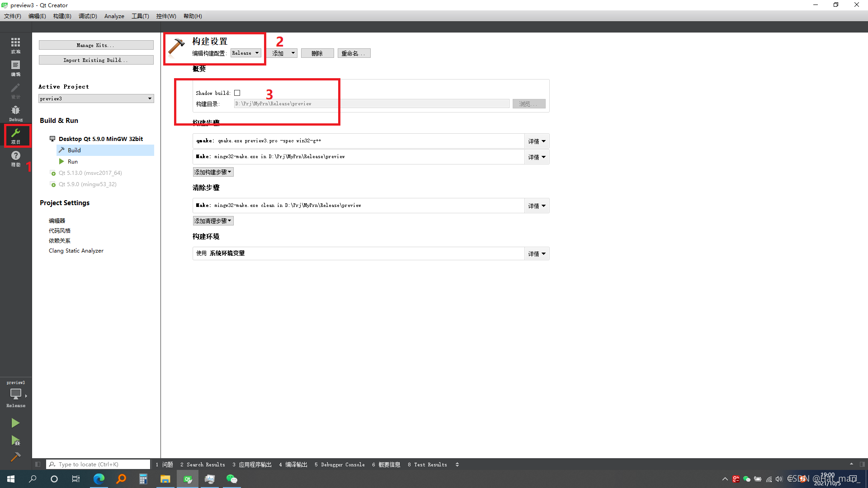Screen dimensions: 868x488
Task: Open the 构建(B) menu
Action: click(62, 16)
